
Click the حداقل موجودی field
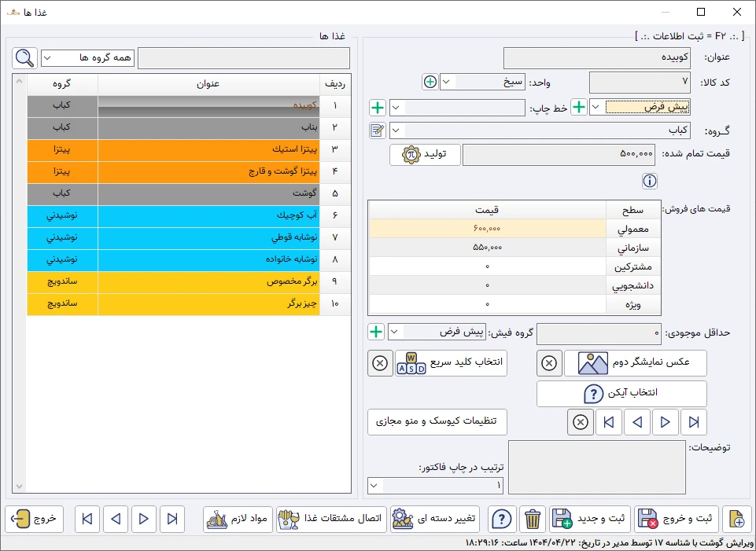click(x=599, y=333)
